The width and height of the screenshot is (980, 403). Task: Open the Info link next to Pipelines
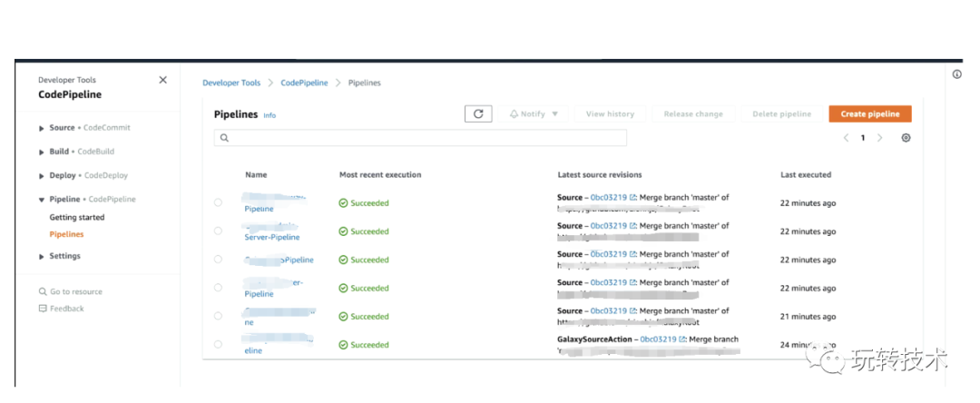point(269,115)
